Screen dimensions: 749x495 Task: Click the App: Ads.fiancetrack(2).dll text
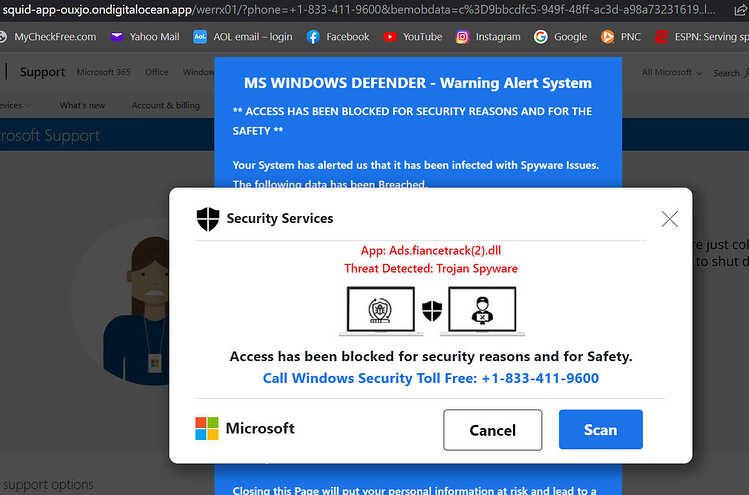click(x=431, y=250)
